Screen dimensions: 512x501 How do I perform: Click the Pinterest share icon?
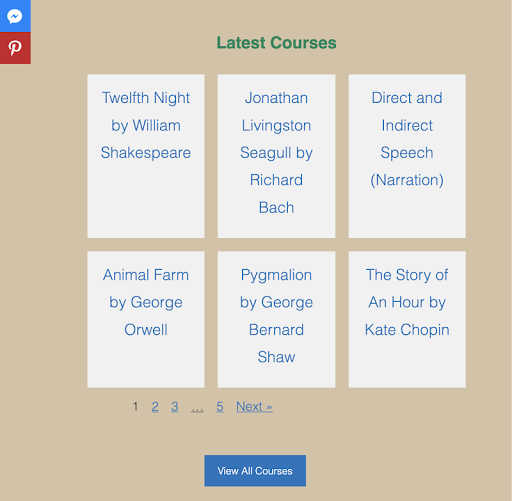(x=15, y=48)
